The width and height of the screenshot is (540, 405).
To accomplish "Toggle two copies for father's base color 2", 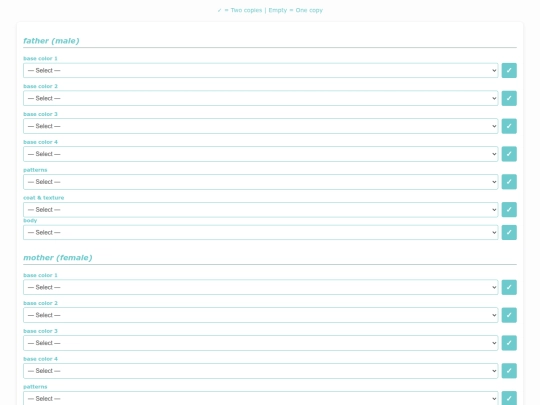I will point(509,98).
